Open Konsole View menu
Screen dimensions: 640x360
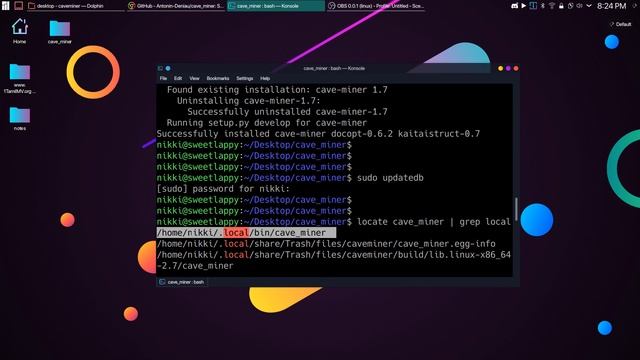click(x=194, y=78)
